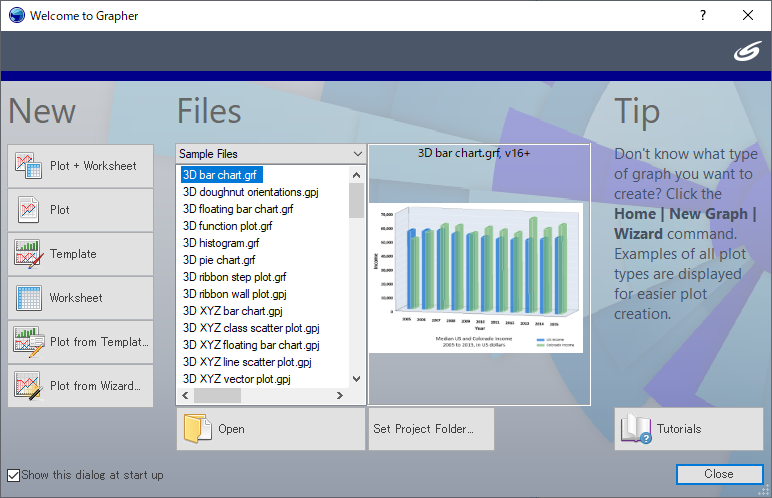Viewport: 772px width, 498px height.
Task: Click the Golden Software logo in the header
Action: pos(747,51)
